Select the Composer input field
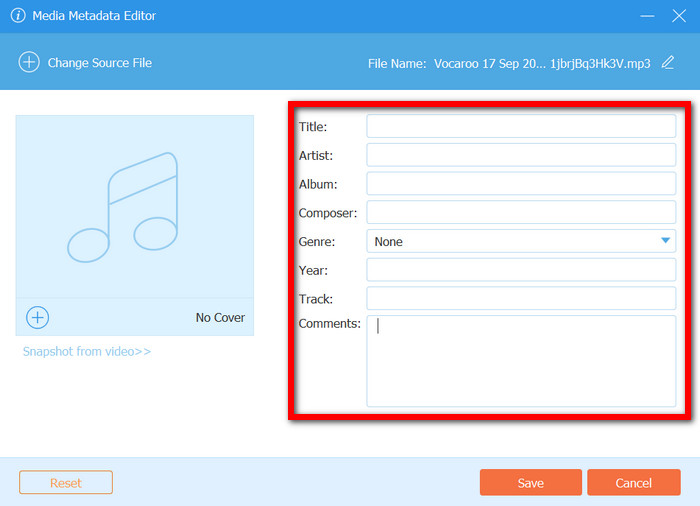 tap(521, 212)
